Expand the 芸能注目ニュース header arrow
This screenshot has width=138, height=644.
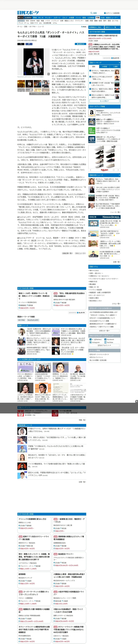[x=120, y=175]
